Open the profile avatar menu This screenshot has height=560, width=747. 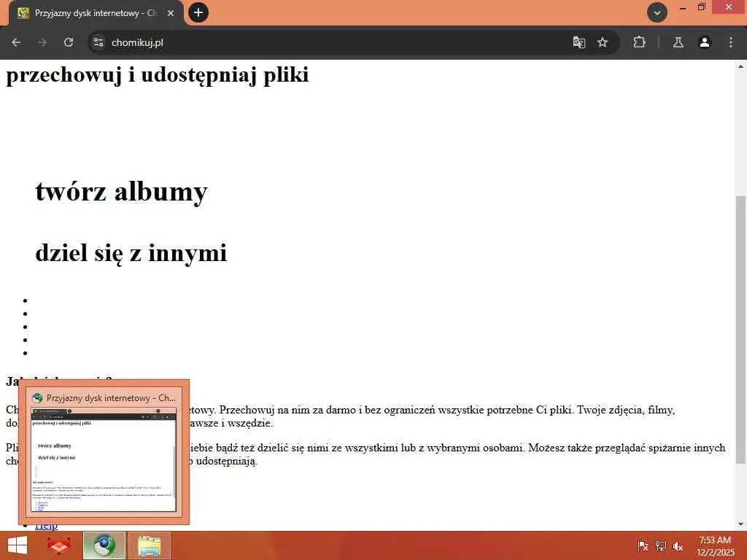coord(705,42)
